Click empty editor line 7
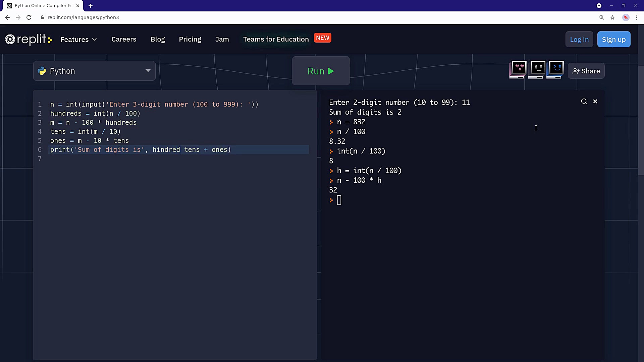644x362 pixels. [x=179, y=159]
